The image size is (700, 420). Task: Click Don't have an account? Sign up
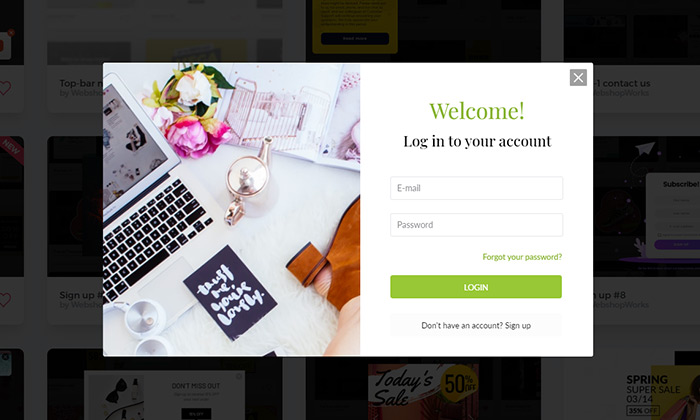tap(476, 325)
